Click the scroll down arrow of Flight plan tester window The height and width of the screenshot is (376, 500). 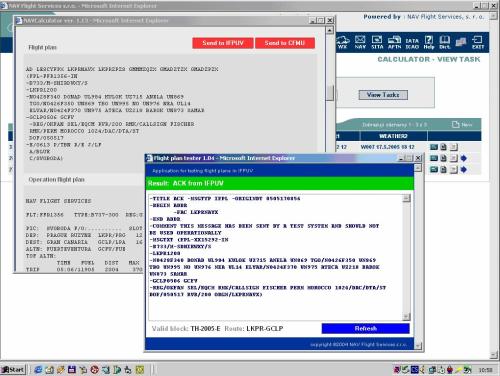[418, 346]
